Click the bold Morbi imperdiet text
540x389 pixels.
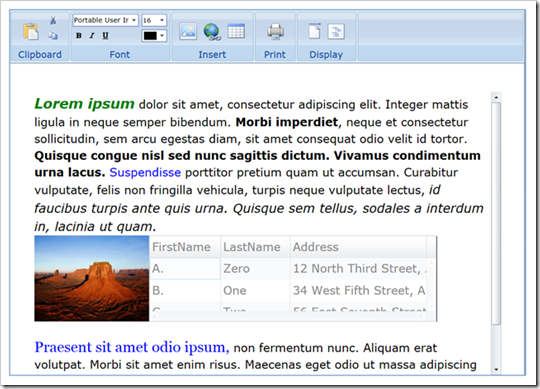tap(287, 122)
